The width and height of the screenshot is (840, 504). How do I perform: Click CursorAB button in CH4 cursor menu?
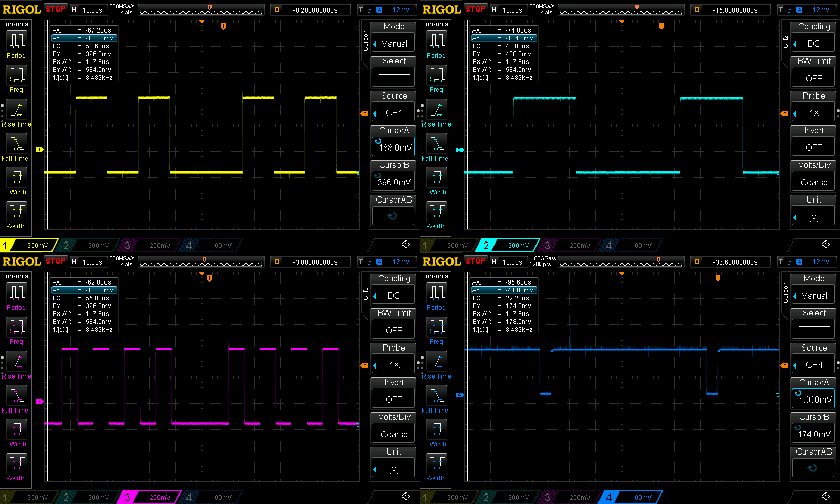point(813,462)
